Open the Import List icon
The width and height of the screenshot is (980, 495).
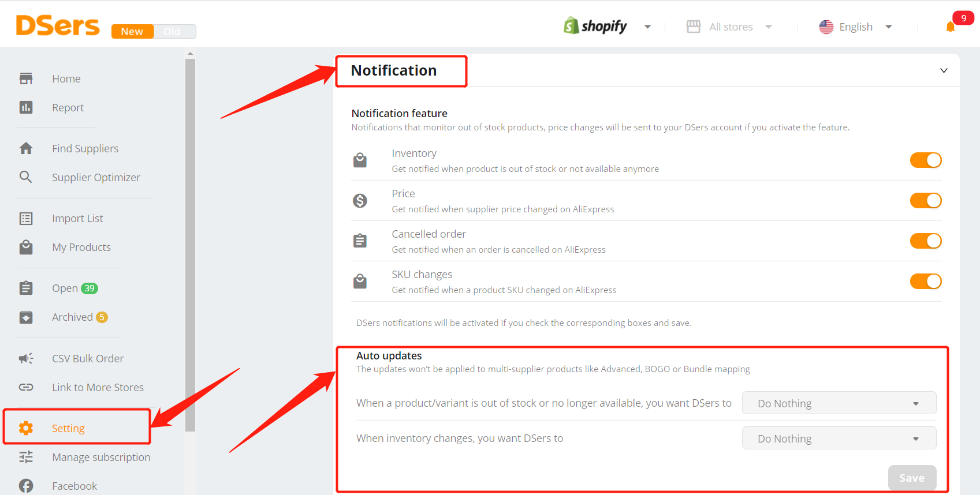(x=26, y=218)
